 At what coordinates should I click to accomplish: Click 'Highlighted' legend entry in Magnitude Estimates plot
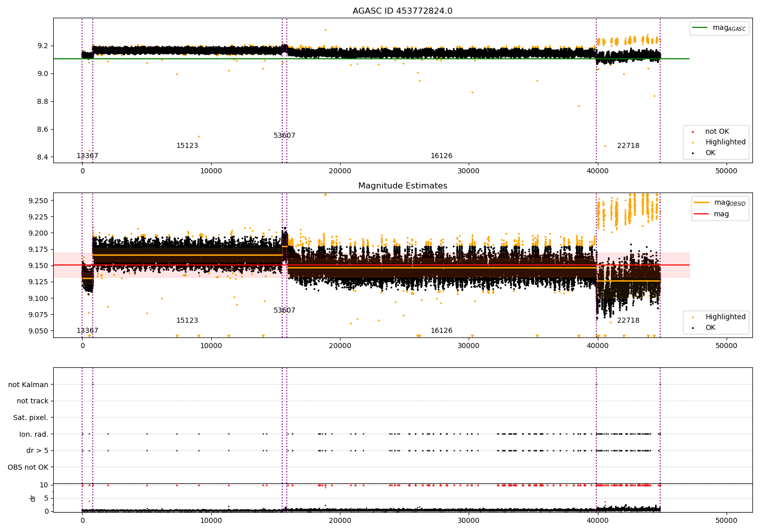[x=725, y=317]
